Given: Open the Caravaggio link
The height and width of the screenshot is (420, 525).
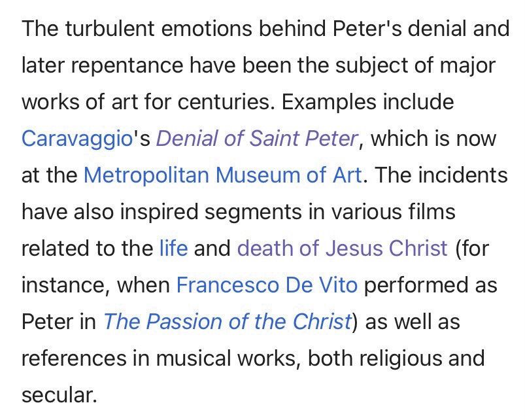Looking at the screenshot, I should coord(77,139).
